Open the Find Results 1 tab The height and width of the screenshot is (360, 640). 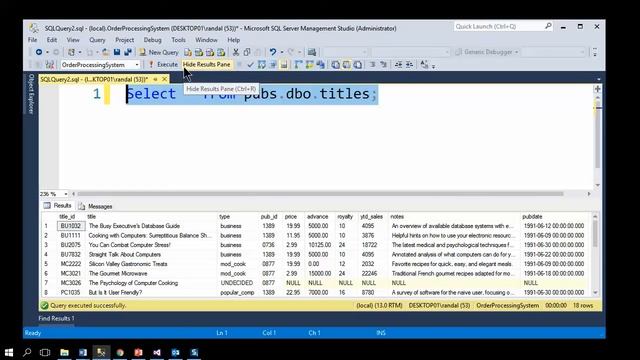(56, 318)
